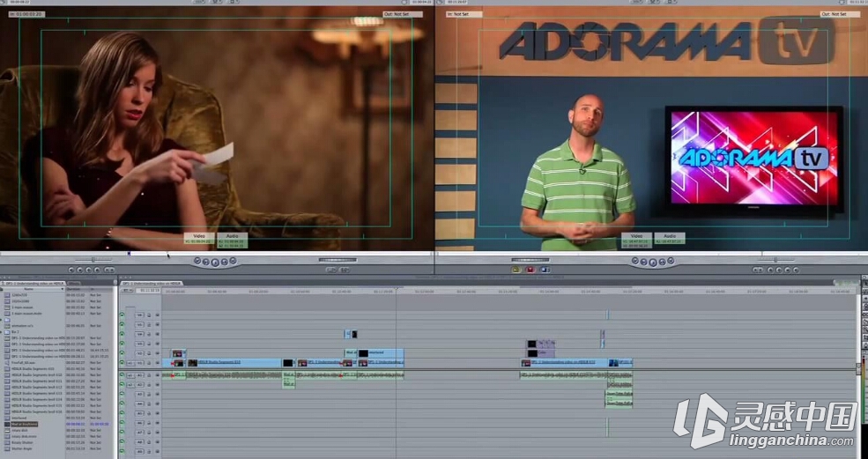The width and height of the screenshot is (868, 459).
Task: Click the Viewer jog wheel control
Action: click(338, 260)
